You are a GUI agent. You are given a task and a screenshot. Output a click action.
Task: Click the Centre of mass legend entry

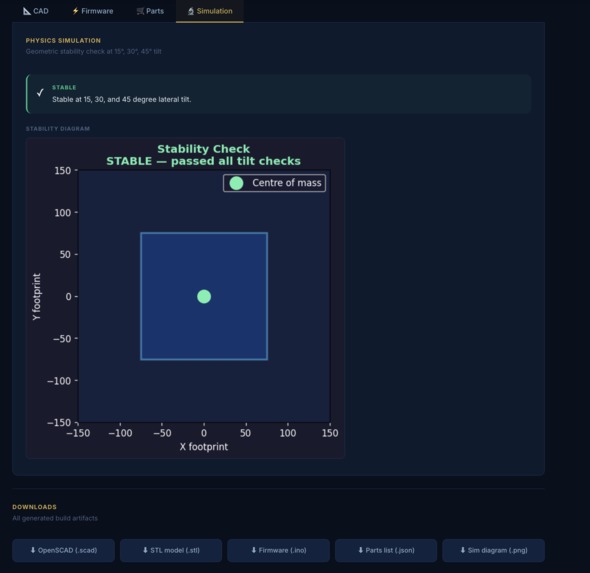pos(274,183)
